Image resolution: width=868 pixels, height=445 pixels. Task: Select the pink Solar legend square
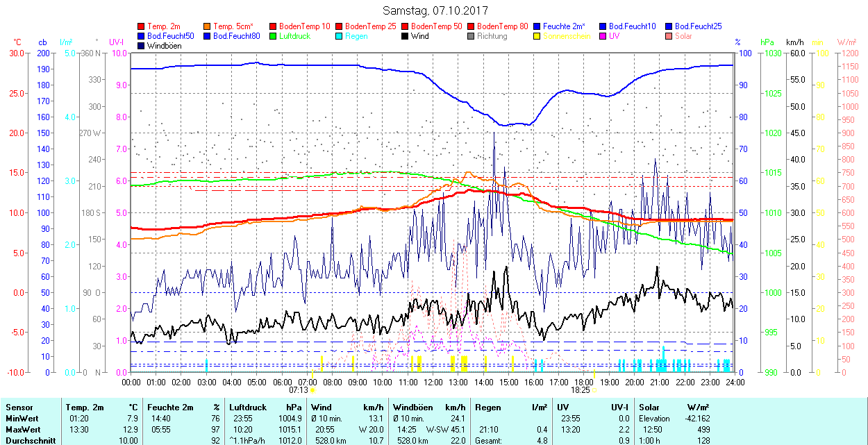(669, 36)
